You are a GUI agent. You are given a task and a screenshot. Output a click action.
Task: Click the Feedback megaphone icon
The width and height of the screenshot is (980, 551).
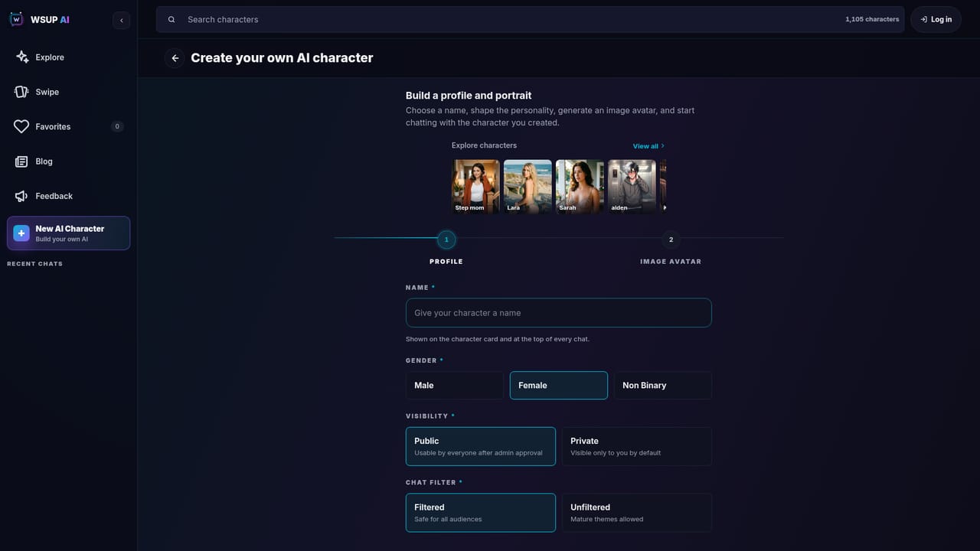(21, 196)
